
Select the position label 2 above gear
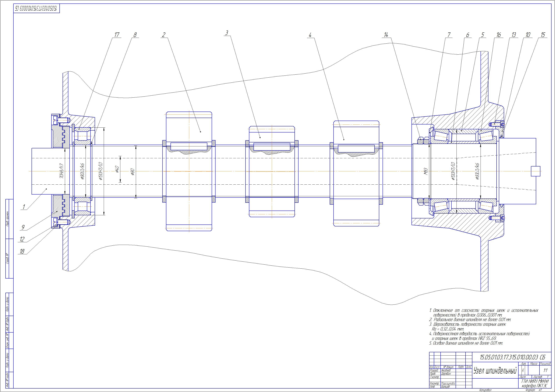[164, 35]
